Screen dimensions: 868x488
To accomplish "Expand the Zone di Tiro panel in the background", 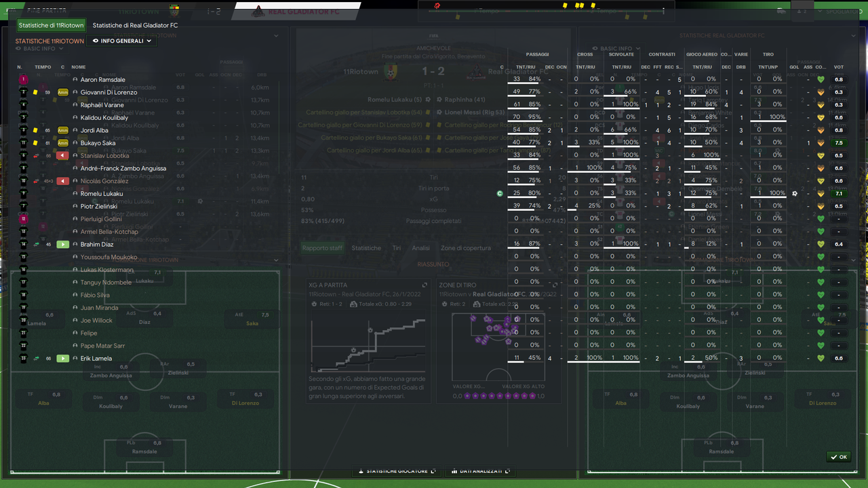I will click(555, 285).
